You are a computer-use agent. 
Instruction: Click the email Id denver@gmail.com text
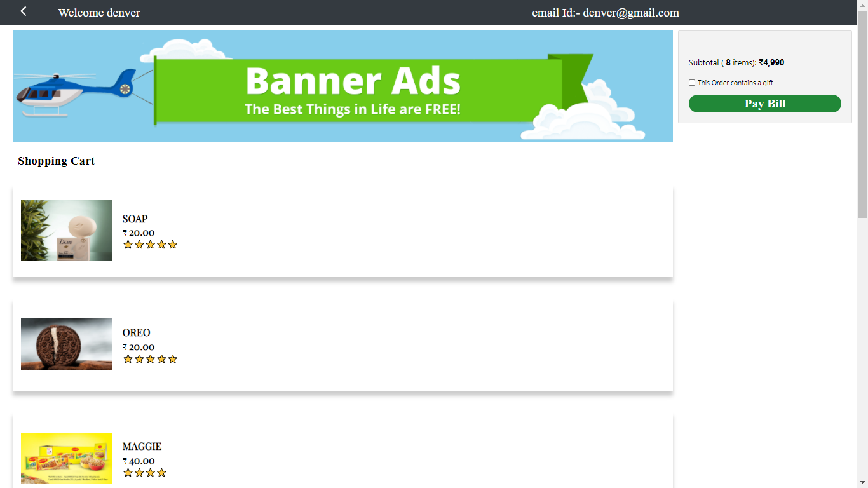[x=606, y=13]
